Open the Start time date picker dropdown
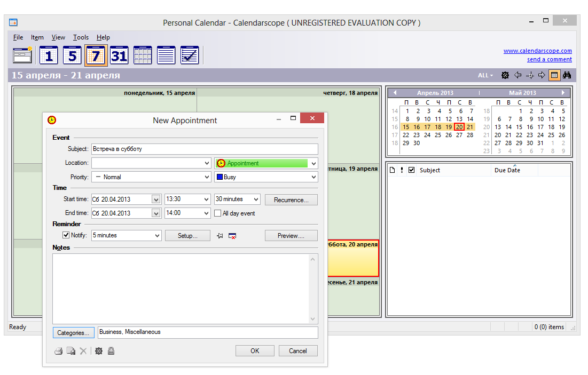Image resolution: width=588 pixels, height=375 pixels. pos(156,200)
